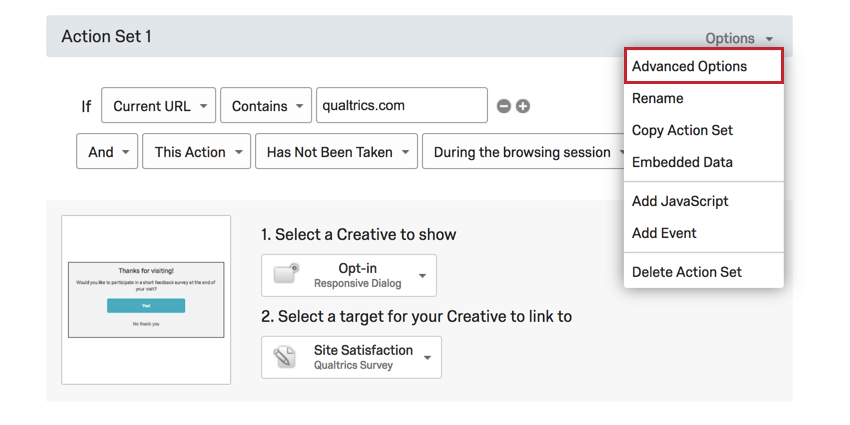The height and width of the screenshot is (425, 850).
Task: Open the Options dropdown menu
Action: [x=739, y=38]
